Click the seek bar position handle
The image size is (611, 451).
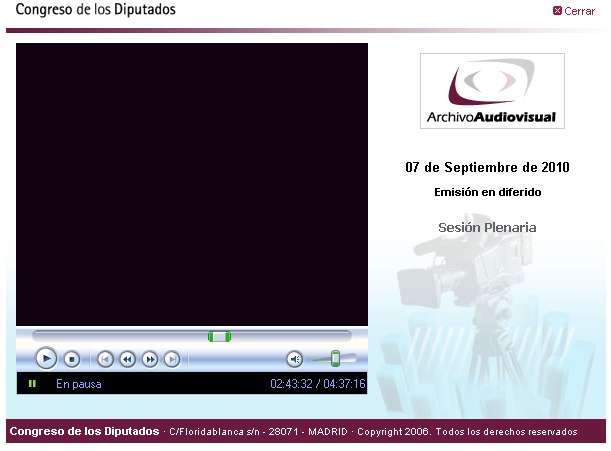(219, 336)
